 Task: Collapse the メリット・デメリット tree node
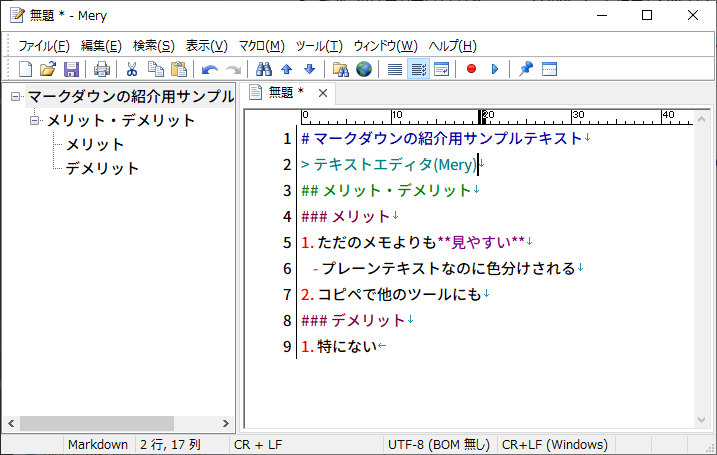click(x=36, y=121)
